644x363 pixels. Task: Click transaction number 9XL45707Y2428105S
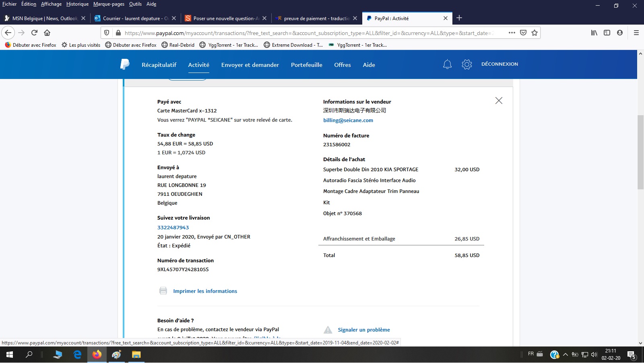[x=183, y=269]
